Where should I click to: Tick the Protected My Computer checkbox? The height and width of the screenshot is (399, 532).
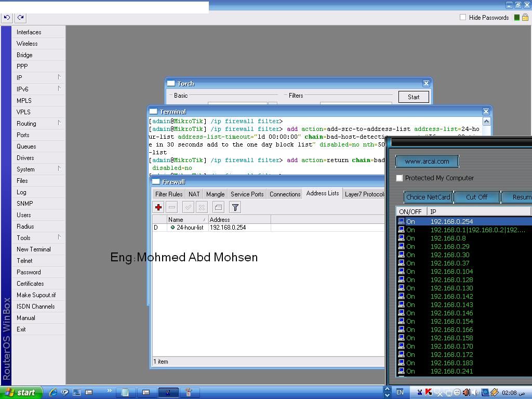pos(400,178)
